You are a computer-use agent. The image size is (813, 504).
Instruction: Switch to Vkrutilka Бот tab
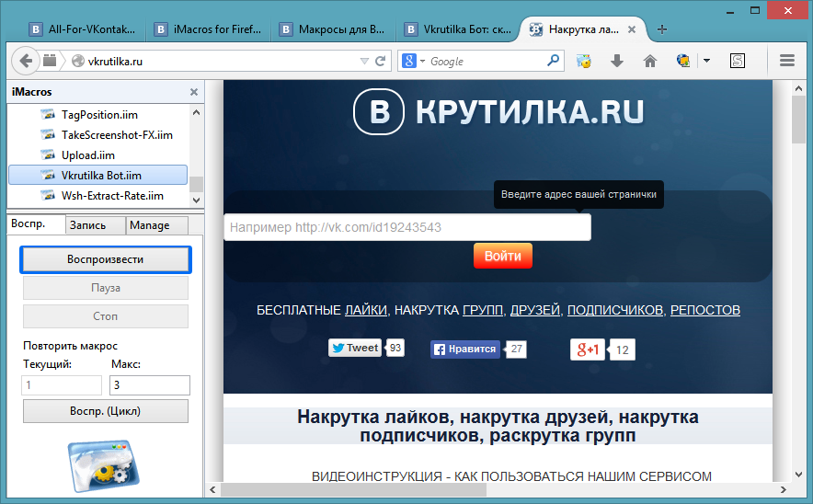460,29
